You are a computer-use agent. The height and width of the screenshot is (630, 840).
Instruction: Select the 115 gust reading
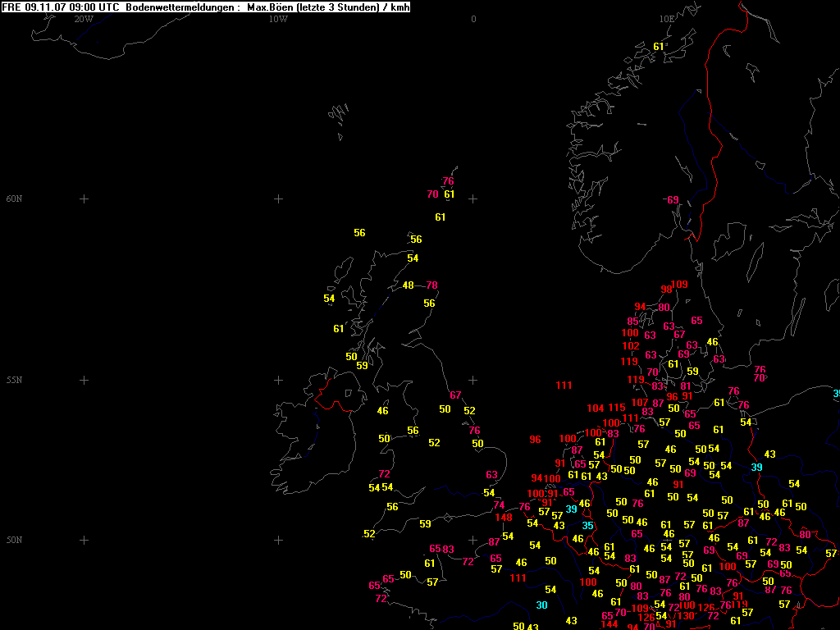(x=617, y=409)
